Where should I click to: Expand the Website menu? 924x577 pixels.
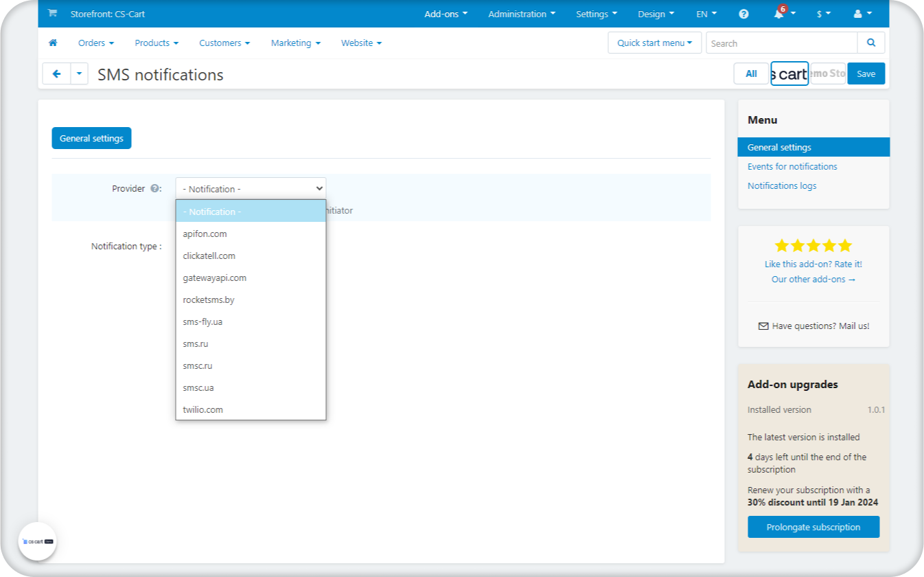(361, 43)
